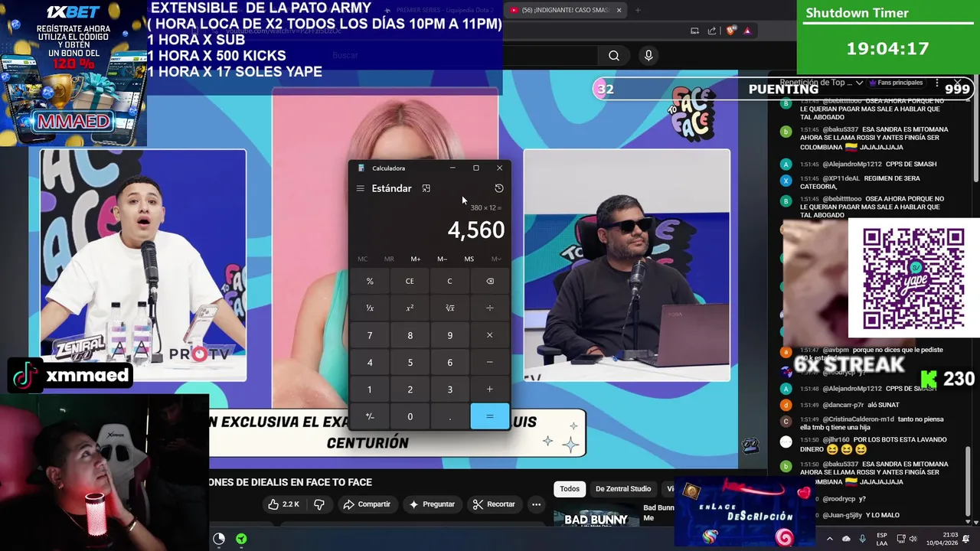Click the M− memory subtract button
Screen dimensions: 980x551
coord(442,259)
